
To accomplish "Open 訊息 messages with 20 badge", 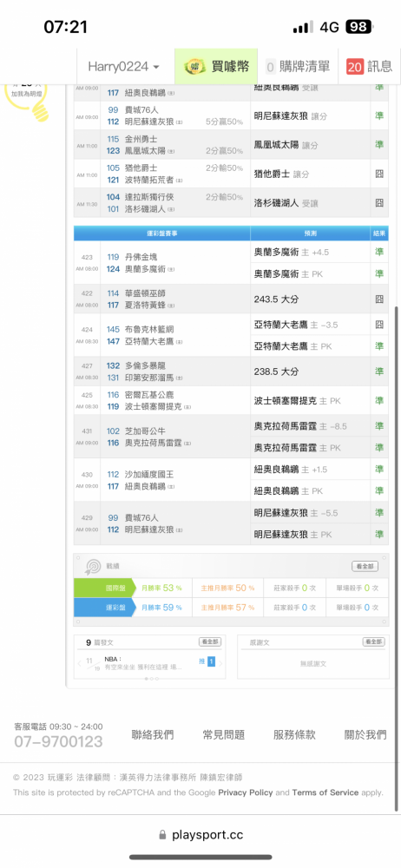I will 370,67.
